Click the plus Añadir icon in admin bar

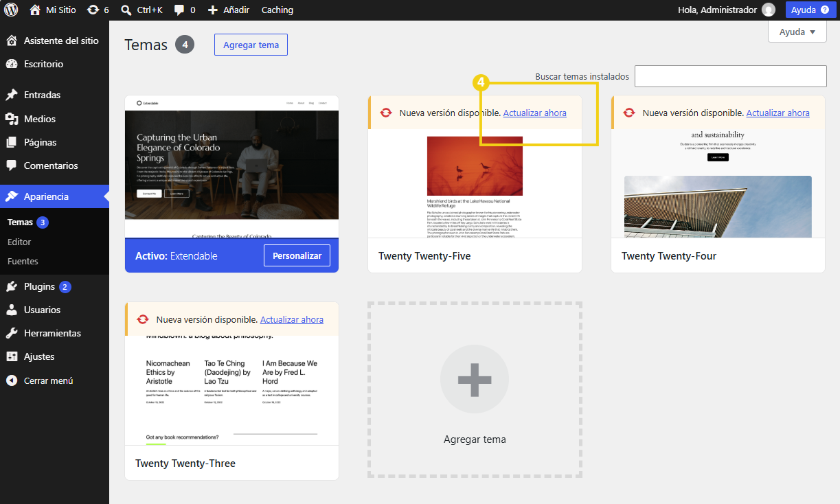[212, 10]
